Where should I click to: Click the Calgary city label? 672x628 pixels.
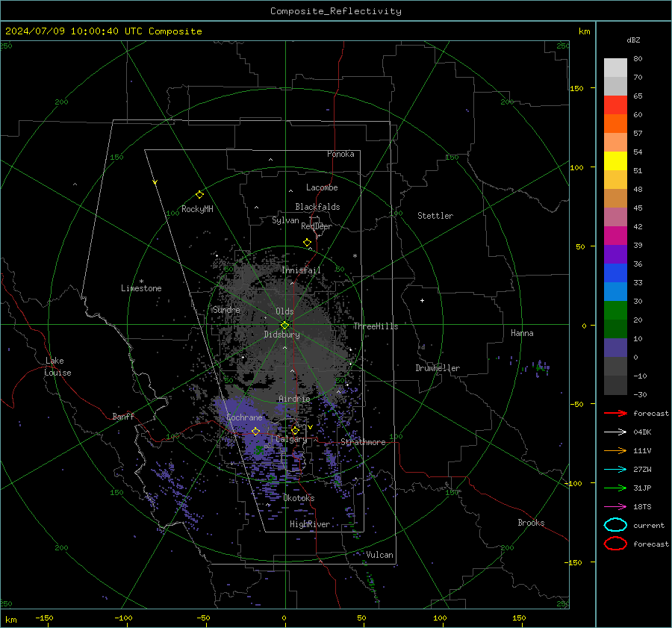(x=291, y=439)
